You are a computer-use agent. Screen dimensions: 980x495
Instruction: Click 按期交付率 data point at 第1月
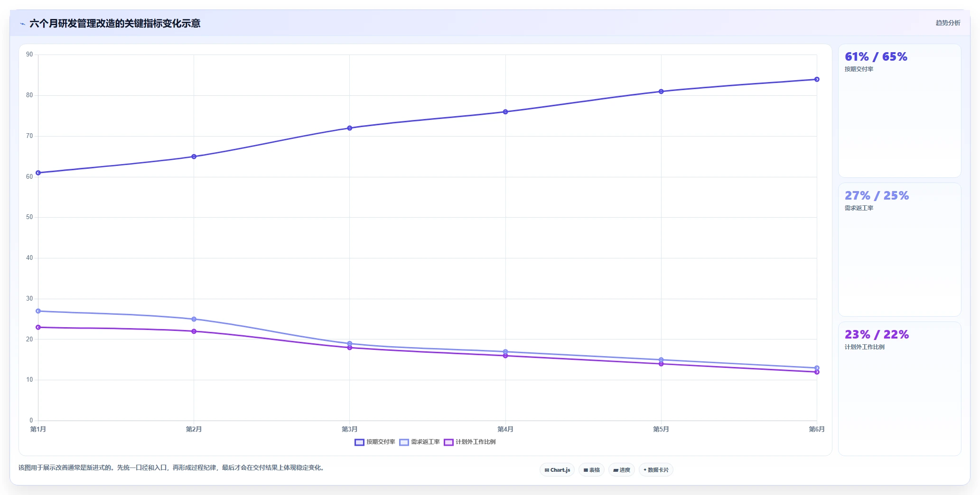point(38,173)
